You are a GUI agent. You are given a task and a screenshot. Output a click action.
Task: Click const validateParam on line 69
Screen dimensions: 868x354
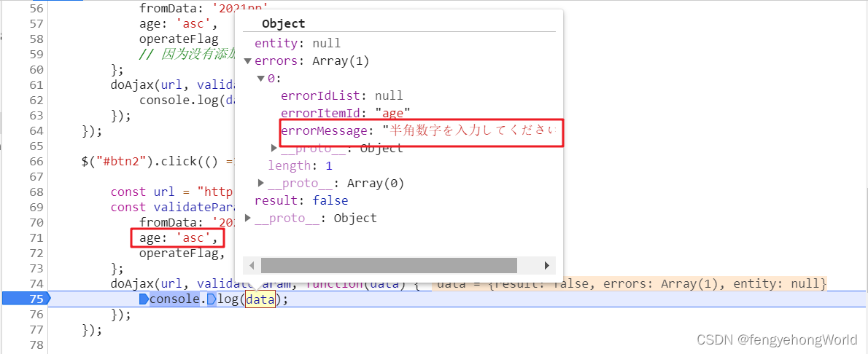[174, 208]
